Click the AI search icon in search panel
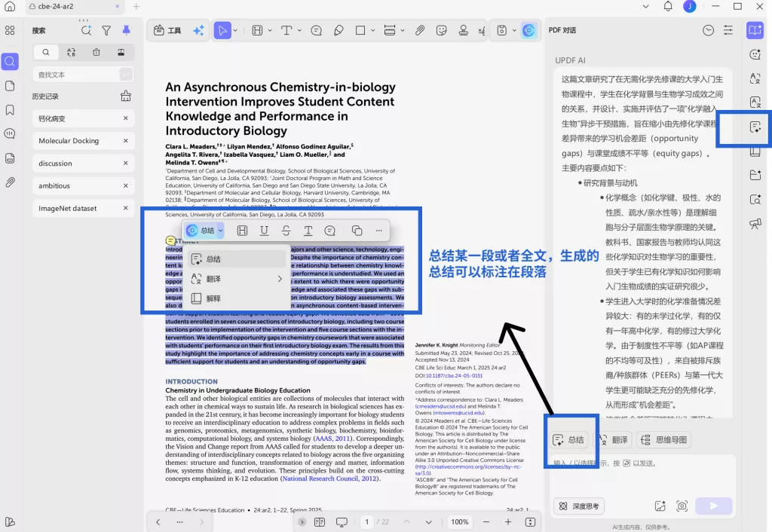This screenshot has width=772, height=532. pos(86,30)
